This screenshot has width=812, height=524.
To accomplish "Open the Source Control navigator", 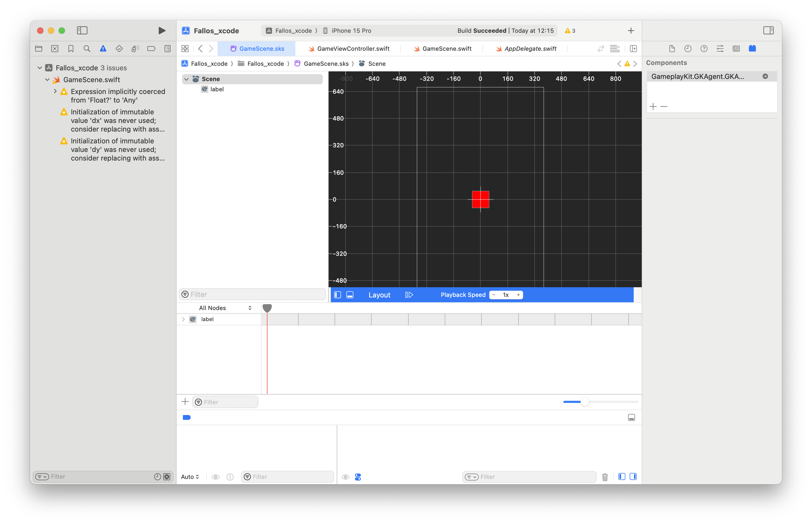I will tap(55, 49).
